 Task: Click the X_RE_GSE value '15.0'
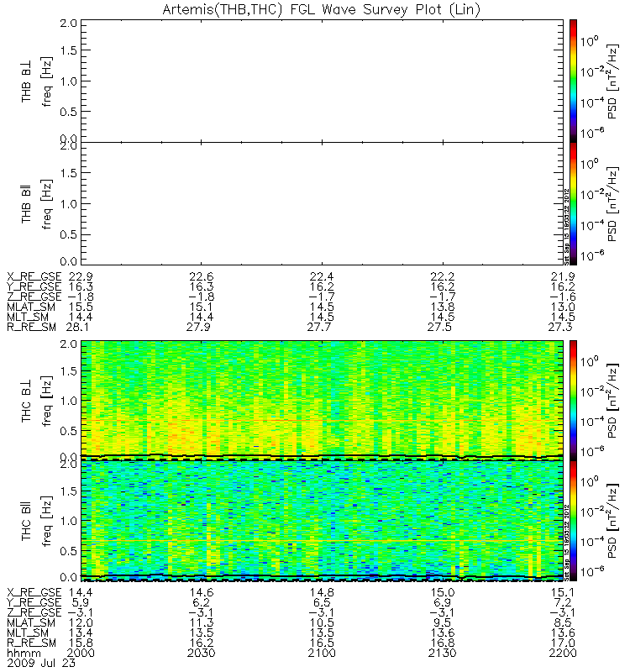pos(443,592)
